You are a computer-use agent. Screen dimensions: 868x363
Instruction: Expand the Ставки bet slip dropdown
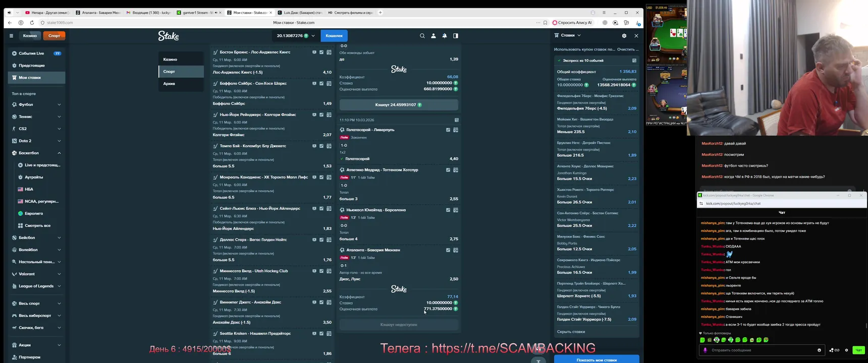[579, 35]
